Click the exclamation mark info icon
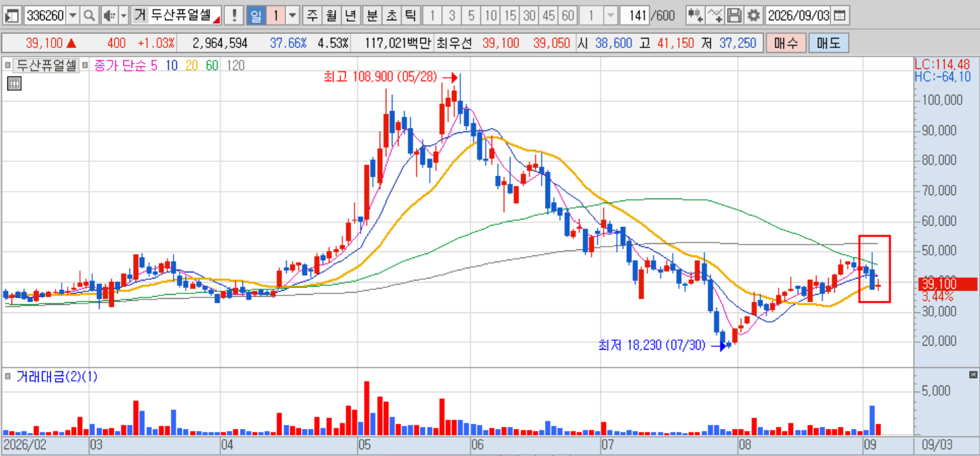 point(234,16)
